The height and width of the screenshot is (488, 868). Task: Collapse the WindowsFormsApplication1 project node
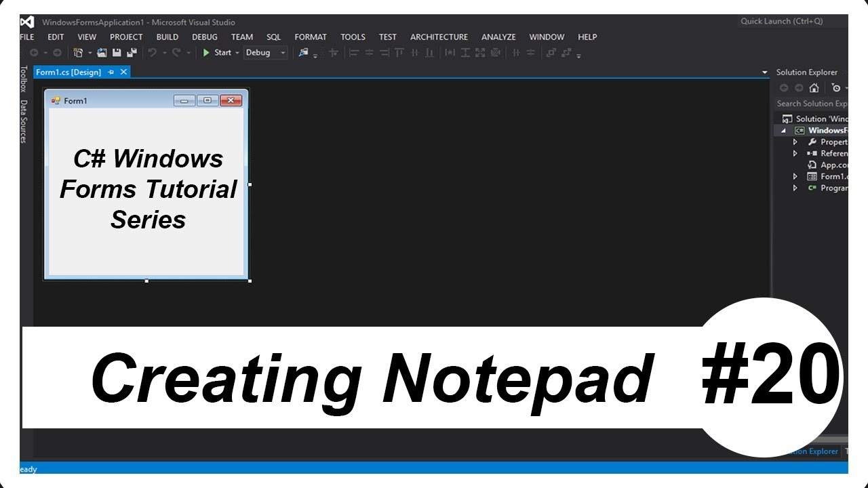783,130
